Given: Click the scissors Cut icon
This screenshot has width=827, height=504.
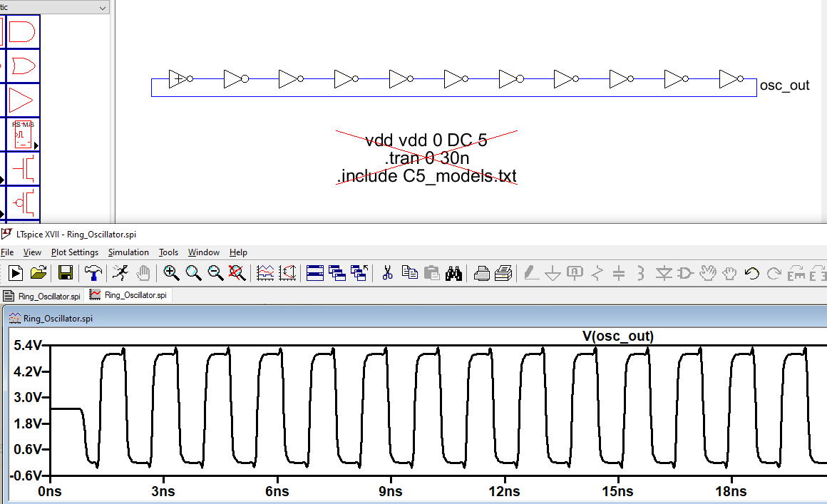Looking at the screenshot, I should [x=388, y=273].
